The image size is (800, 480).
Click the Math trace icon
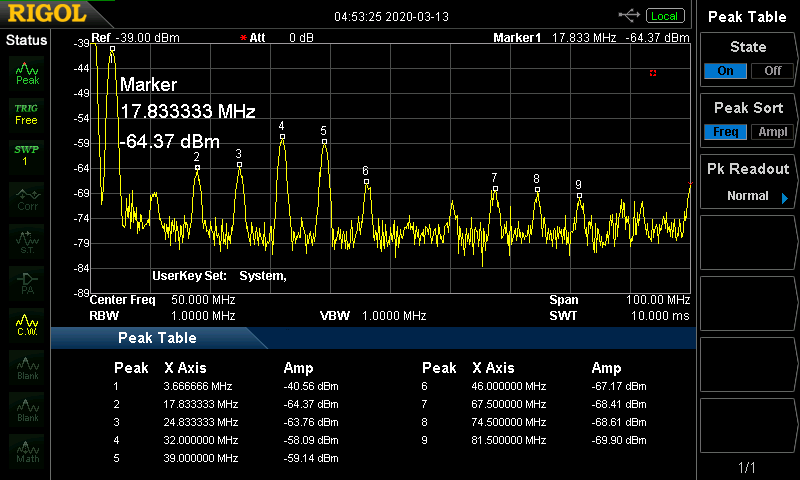click(x=27, y=451)
